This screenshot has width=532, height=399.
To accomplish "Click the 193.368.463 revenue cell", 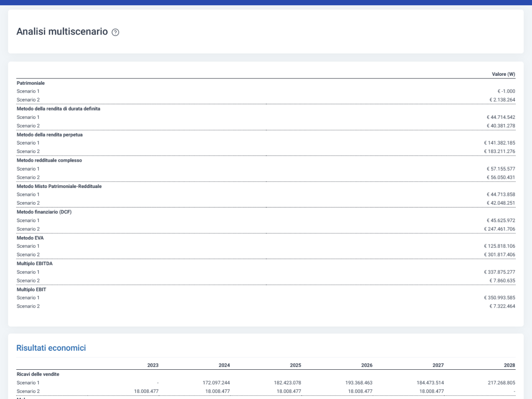I will 359,383.
